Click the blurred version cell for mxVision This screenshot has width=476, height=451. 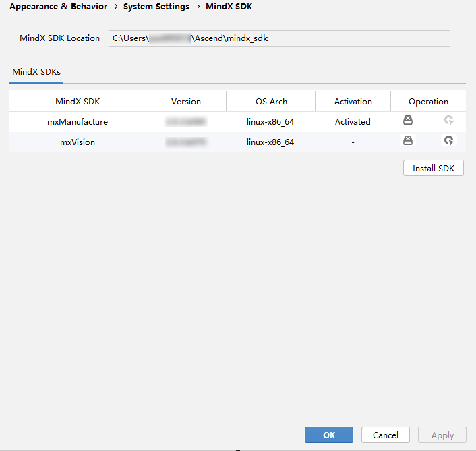186,142
